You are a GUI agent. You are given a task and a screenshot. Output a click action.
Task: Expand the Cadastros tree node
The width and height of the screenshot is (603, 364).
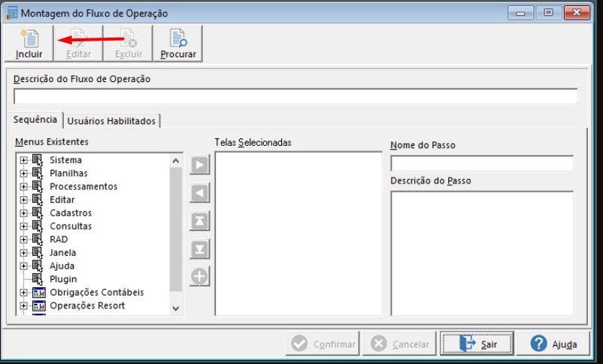click(x=24, y=213)
